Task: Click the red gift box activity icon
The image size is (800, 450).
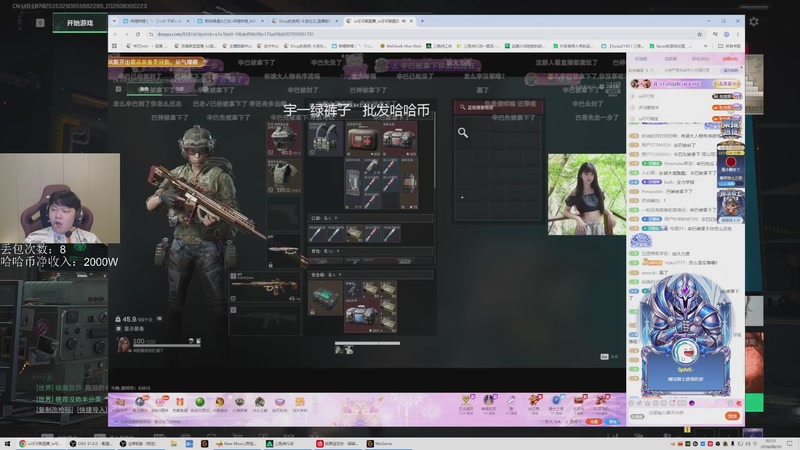Action: point(180,403)
